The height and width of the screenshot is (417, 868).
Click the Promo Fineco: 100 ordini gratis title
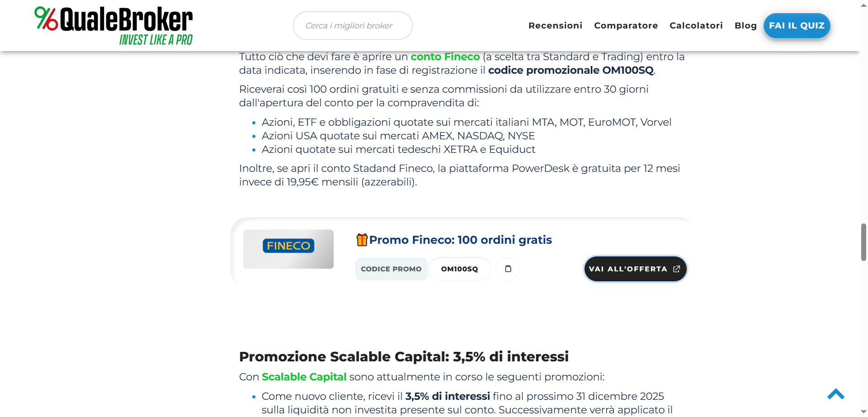[x=460, y=240]
